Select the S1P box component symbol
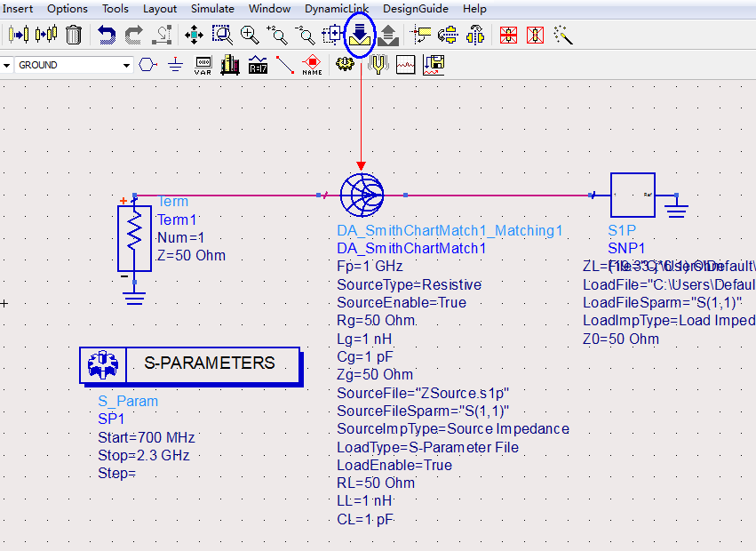This screenshot has width=756, height=551. pos(633,195)
